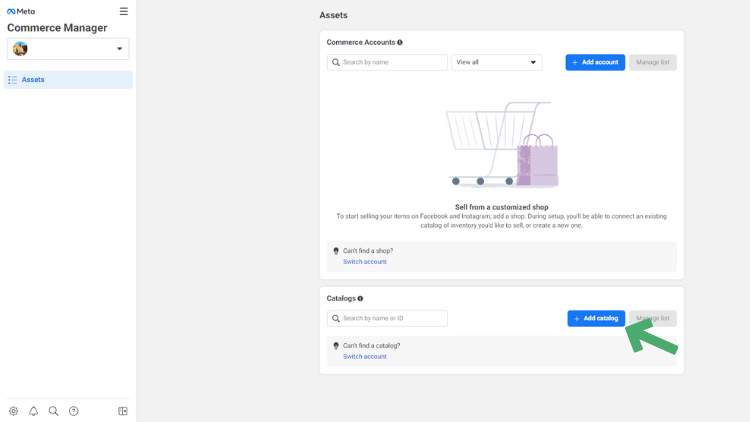
Task: Open Assets in the sidebar
Action: point(68,80)
